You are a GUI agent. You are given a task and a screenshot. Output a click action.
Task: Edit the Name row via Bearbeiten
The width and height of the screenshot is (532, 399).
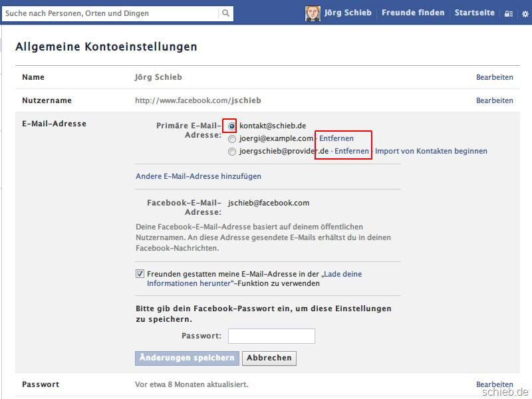(494, 77)
